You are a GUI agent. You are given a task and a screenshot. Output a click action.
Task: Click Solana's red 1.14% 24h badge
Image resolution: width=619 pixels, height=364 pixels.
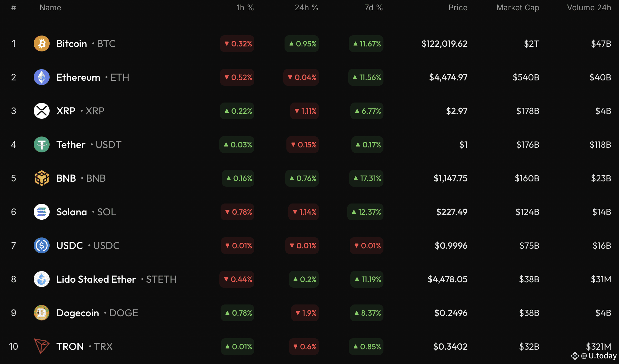(304, 212)
